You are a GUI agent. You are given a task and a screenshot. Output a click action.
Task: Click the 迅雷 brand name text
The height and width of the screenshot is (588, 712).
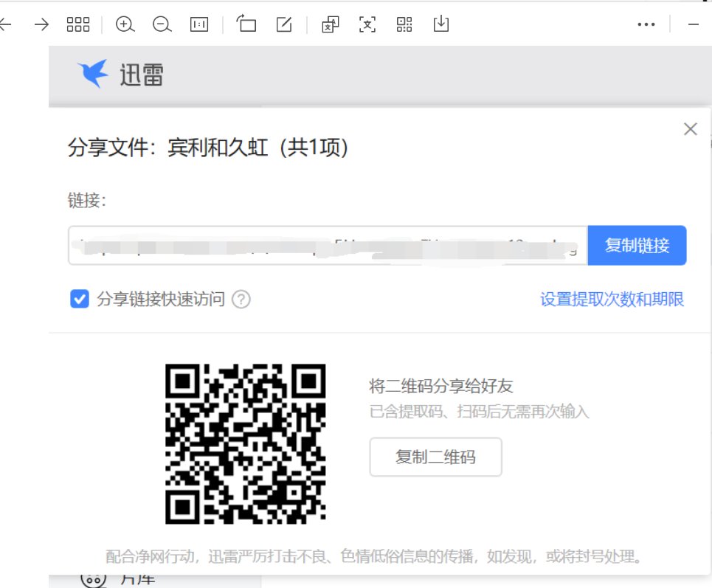point(141,75)
